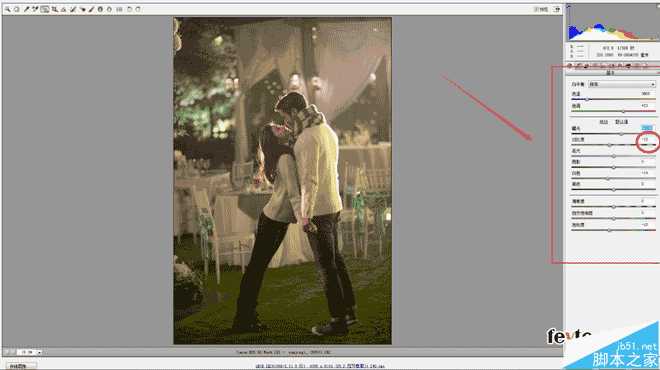Open the White Balance dropdown

pos(622,84)
